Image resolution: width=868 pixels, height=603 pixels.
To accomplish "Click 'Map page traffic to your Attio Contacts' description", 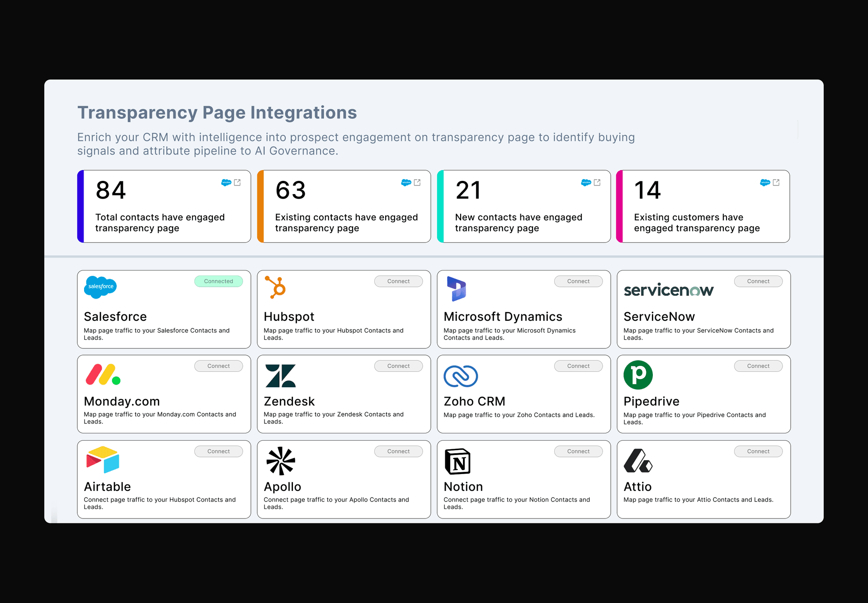I will [x=698, y=500].
